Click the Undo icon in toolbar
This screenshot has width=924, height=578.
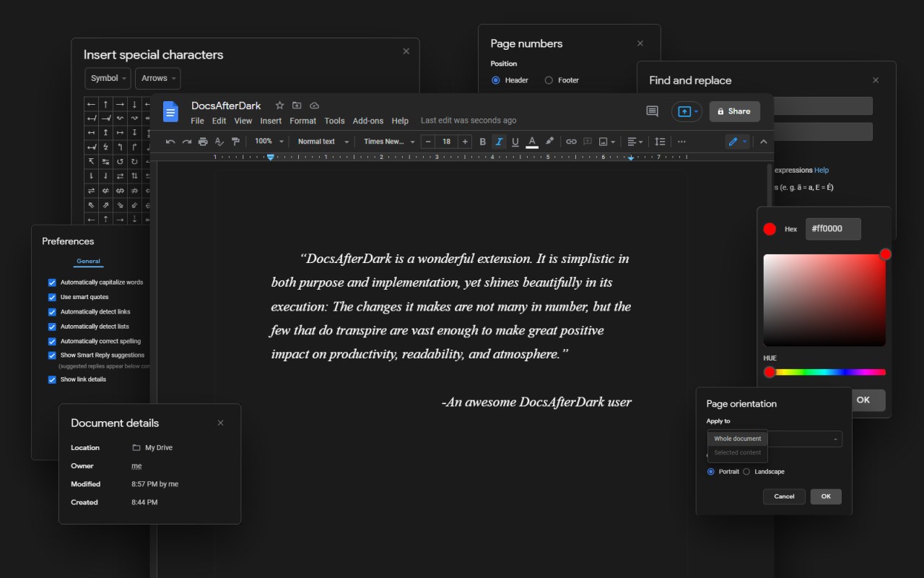point(170,142)
